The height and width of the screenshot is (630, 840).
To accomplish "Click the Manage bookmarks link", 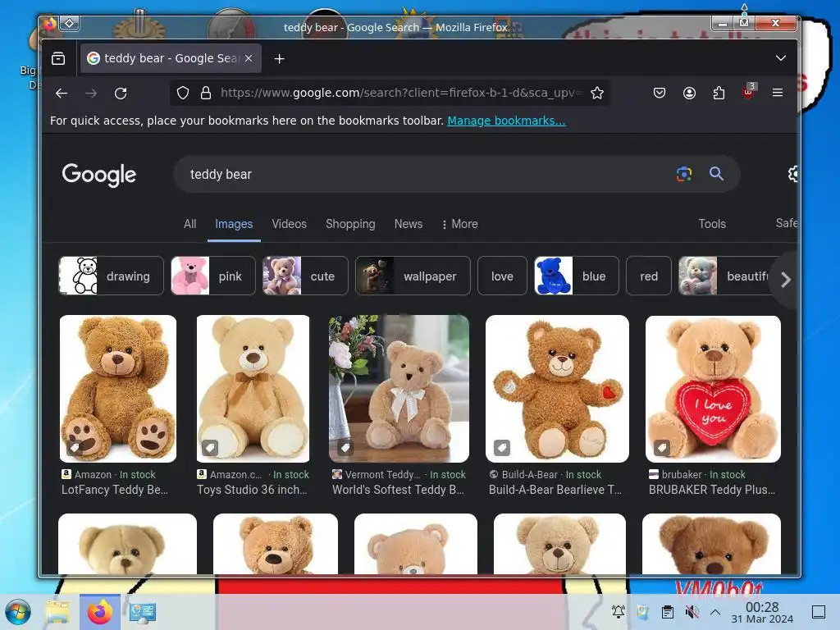I will [506, 121].
